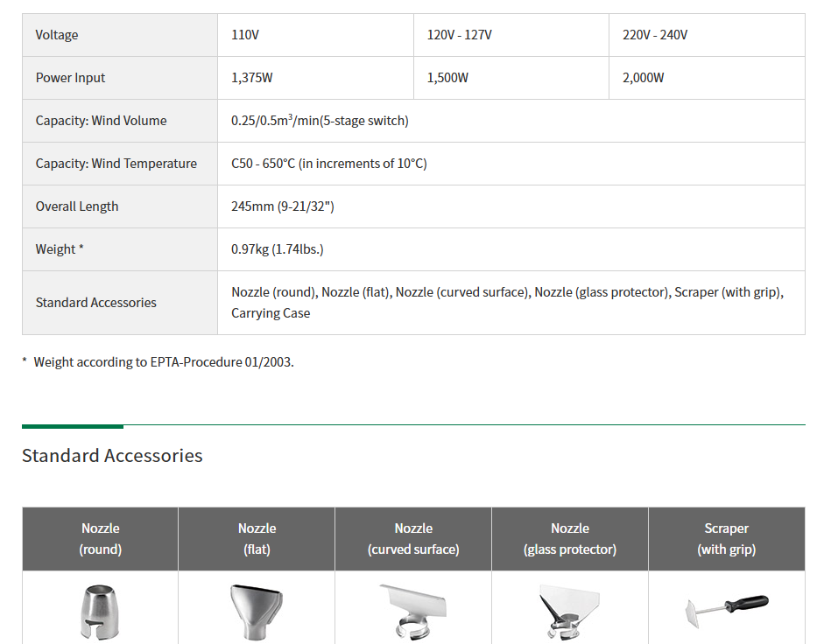Click the EPTA-Procedure weight footnote text

(163, 361)
